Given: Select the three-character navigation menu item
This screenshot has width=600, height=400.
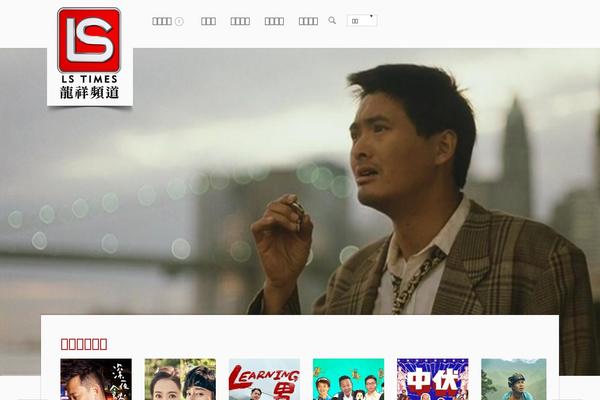Looking at the screenshot, I should pyautogui.click(x=209, y=21).
